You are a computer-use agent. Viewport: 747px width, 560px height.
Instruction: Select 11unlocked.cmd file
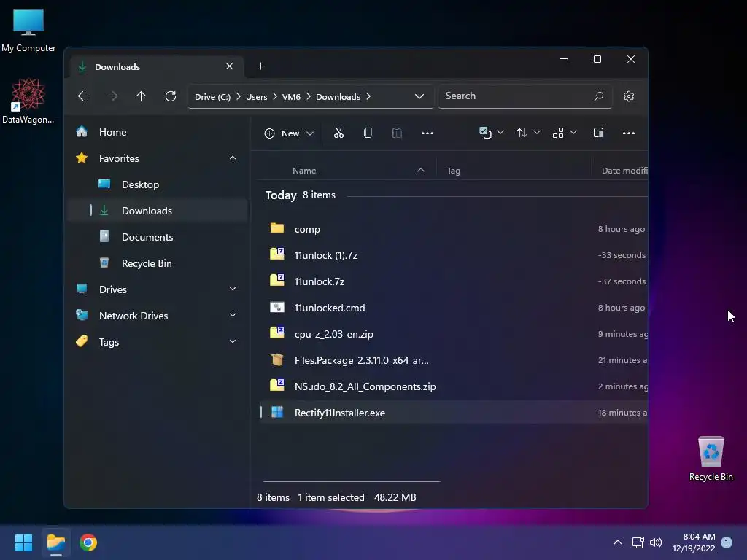tap(452, 308)
